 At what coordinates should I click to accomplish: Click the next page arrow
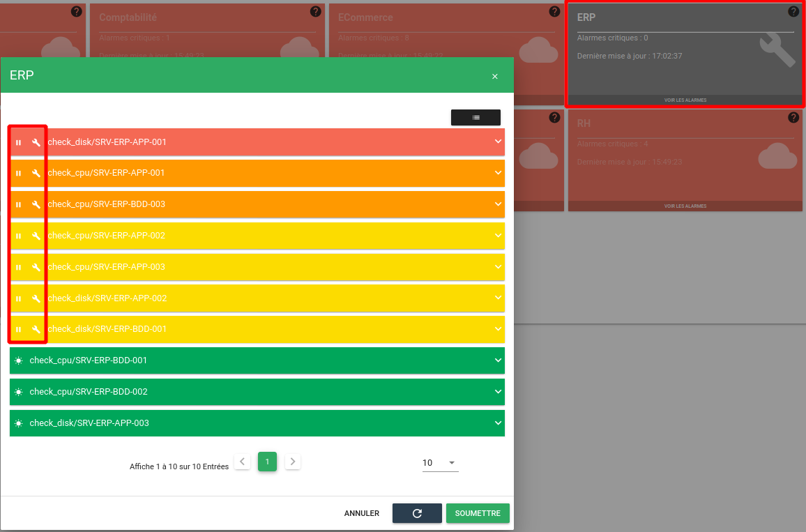(x=293, y=462)
